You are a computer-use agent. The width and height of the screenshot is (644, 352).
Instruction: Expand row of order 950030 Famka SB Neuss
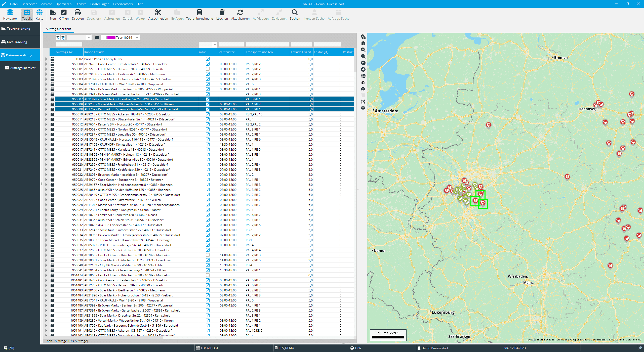pos(46,215)
